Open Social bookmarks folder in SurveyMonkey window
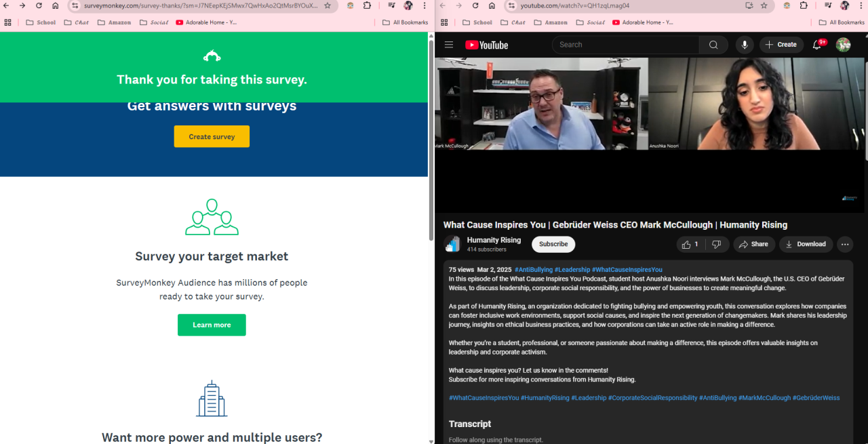The height and width of the screenshot is (444, 868). (154, 22)
